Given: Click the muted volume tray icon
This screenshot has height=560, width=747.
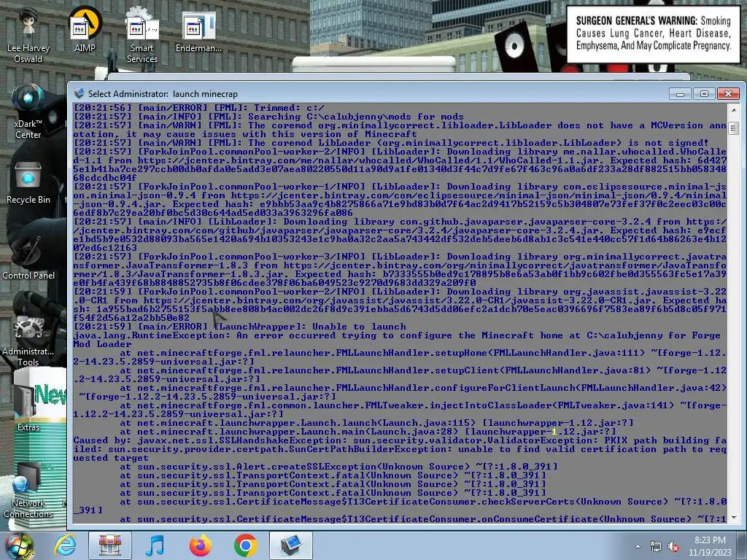Looking at the screenshot, I should 673,547.
